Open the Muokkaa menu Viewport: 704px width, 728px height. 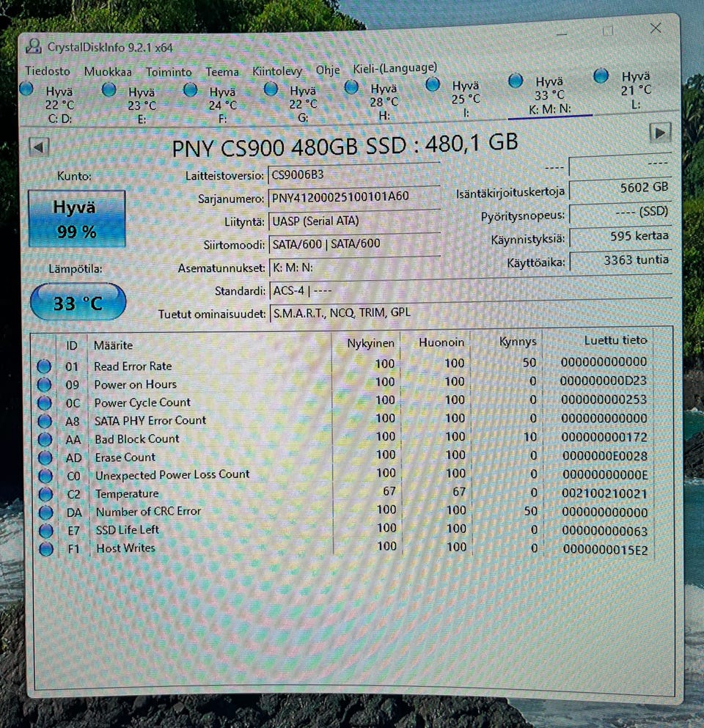tap(108, 72)
